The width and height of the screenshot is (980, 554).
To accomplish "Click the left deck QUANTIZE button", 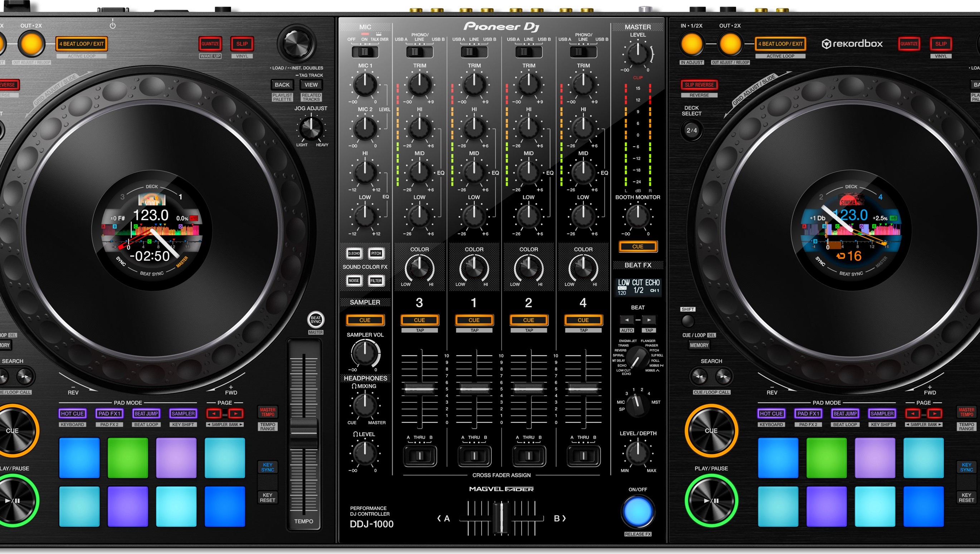I will (210, 44).
